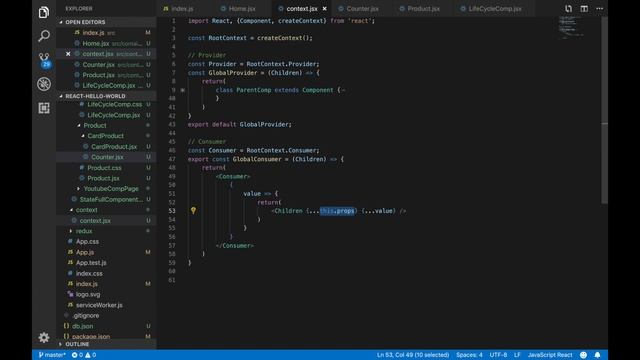Click the lightbulb quick-fix icon on line 53
This screenshot has height=360, width=640.
click(193, 211)
